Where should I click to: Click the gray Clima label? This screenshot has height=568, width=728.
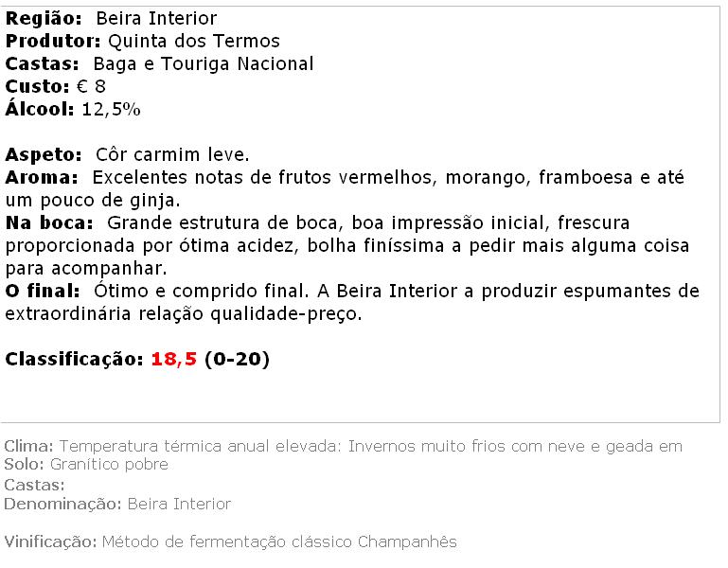pyautogui.click(x=28, y=446)
